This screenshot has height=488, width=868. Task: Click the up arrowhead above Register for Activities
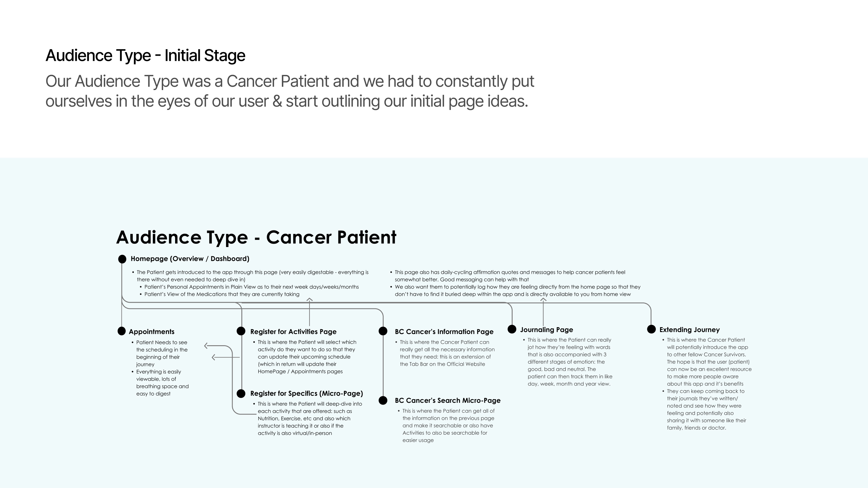(309, 299)
